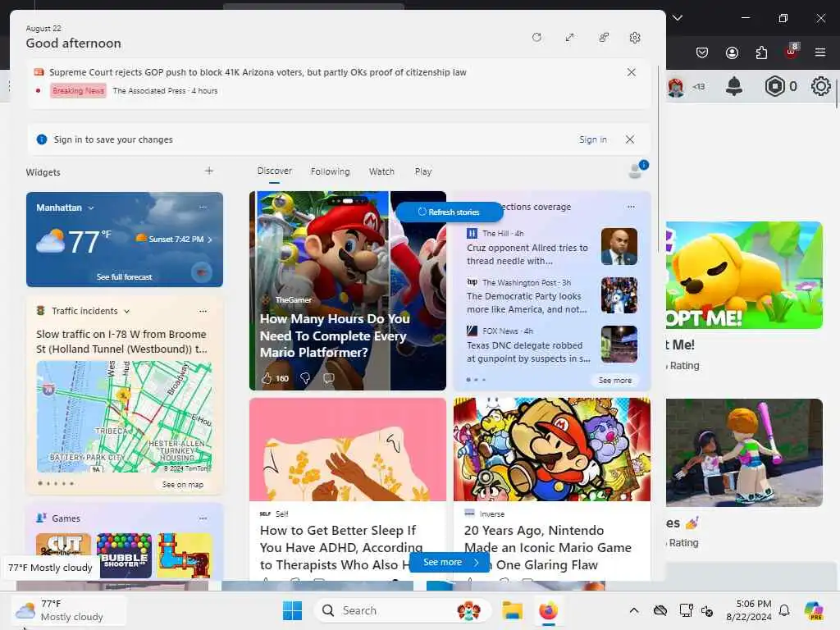Open File Explorer from taskbar
The height and width of the screenshot is (630, 840).
pyautogui.click(x=512, y=610)
